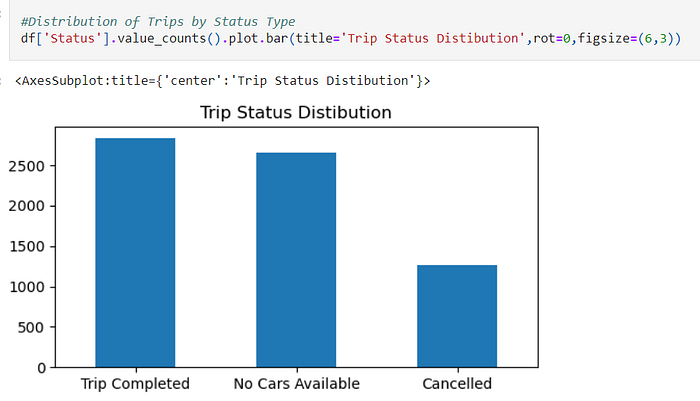Click the Cancelled x-axis label
Screen dimensions: 700x401
click(457, 384)
